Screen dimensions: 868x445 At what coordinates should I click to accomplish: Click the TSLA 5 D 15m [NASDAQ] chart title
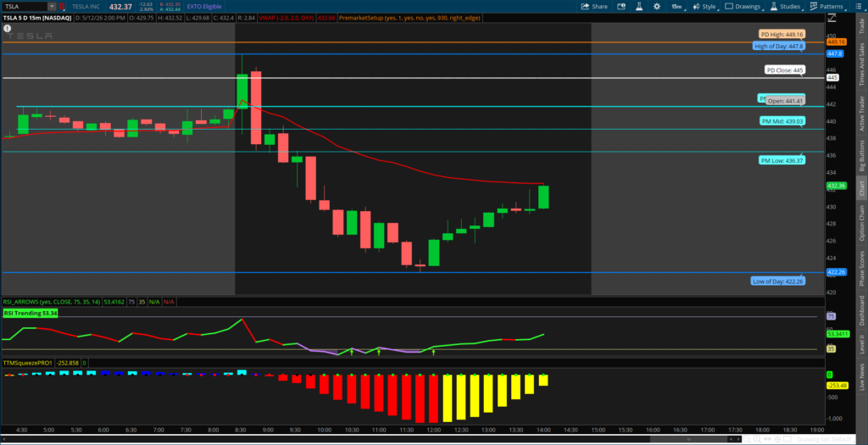37,18
